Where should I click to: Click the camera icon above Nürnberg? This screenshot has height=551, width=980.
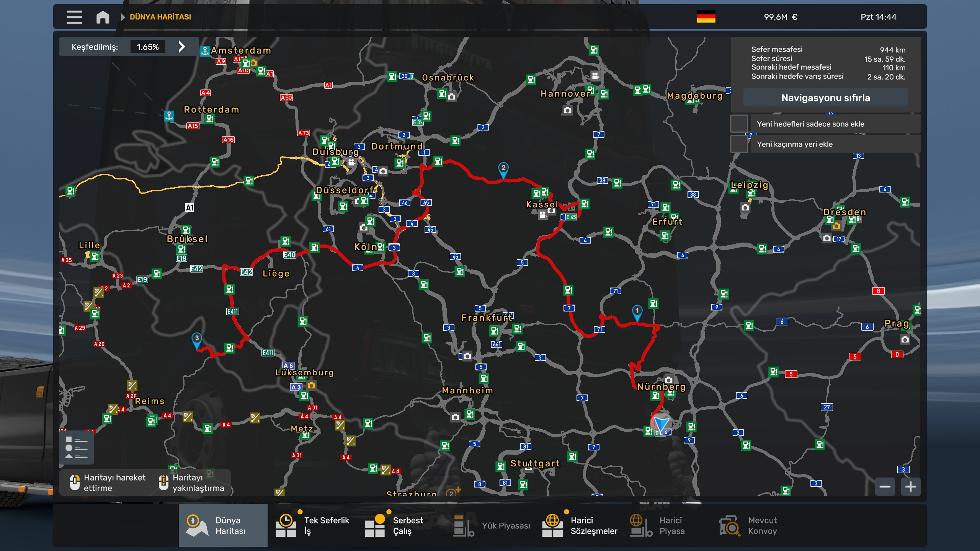(x=668, y=380)
